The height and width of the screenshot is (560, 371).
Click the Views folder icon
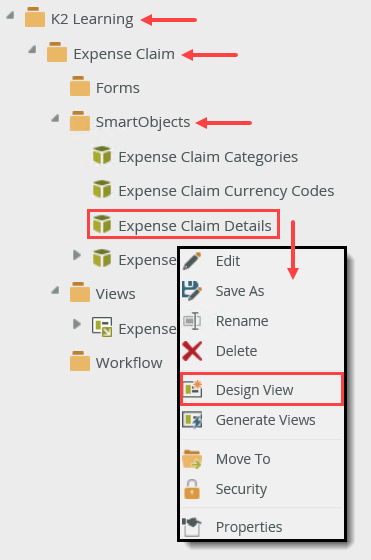click(80, 292)
